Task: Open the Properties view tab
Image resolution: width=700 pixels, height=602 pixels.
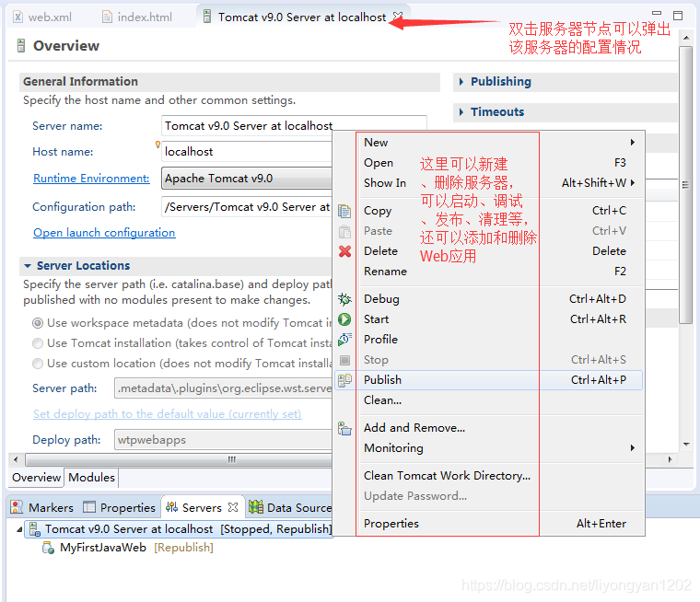Action: tap(120, 507)
